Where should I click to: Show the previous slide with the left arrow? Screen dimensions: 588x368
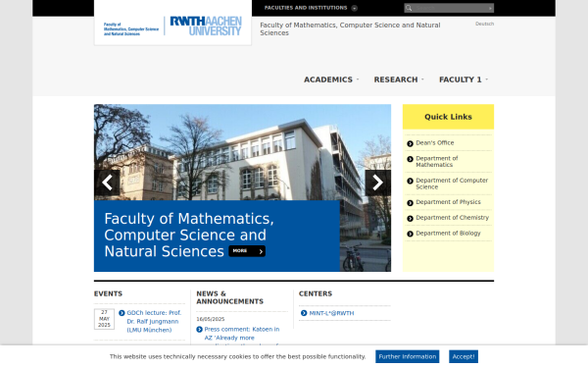point(107,183)
